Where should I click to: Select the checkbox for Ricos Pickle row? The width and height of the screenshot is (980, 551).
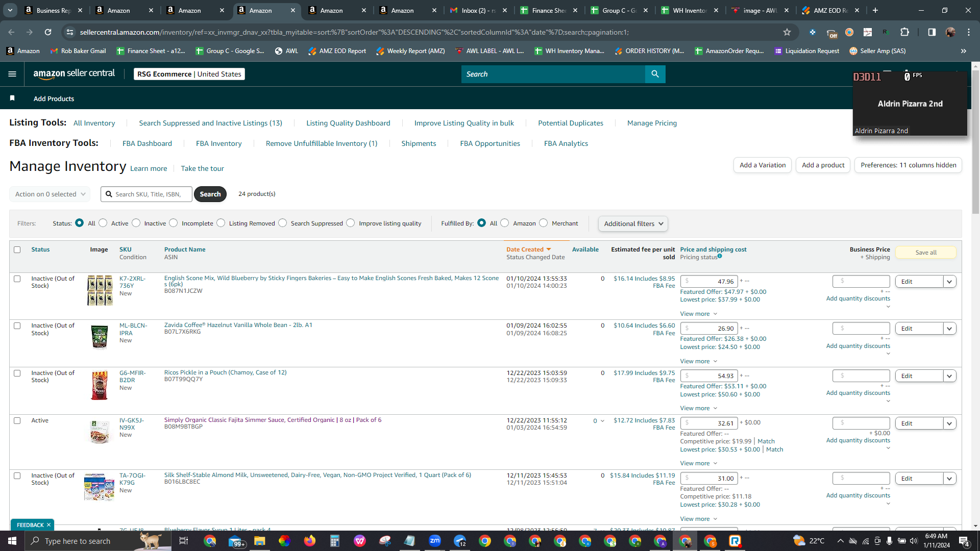[x=17, y=373]
